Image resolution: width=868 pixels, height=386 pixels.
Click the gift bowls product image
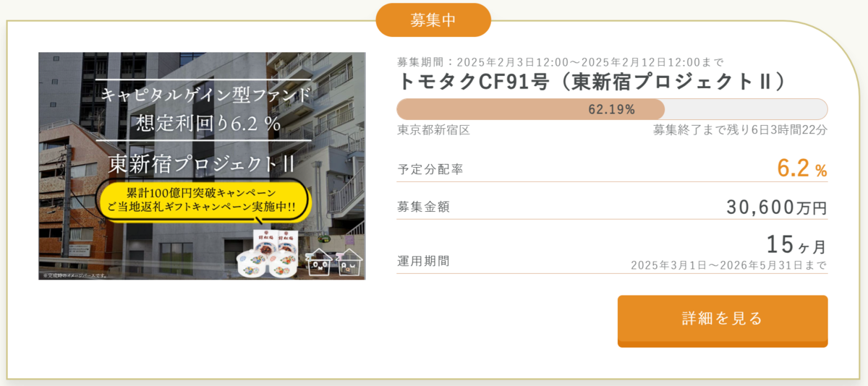point(271,253)
